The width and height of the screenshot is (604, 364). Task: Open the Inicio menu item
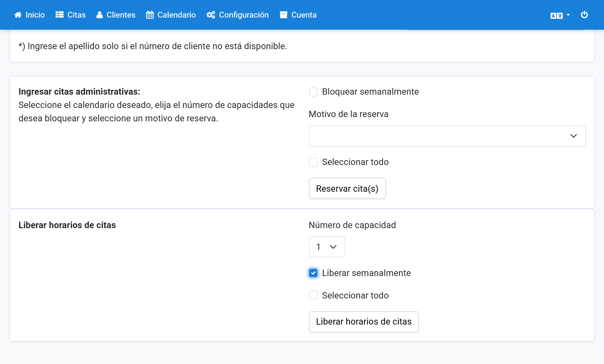pos(29,15)
